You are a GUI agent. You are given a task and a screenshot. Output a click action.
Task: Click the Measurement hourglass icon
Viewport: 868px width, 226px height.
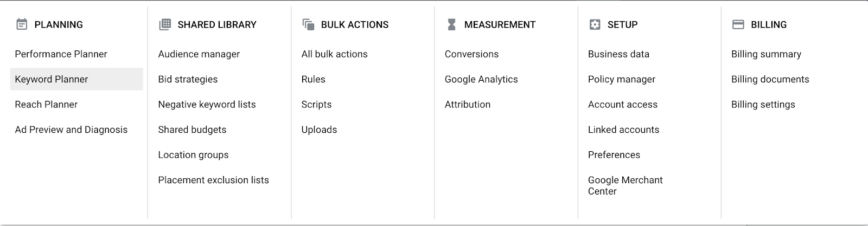[x=451, y=24]
